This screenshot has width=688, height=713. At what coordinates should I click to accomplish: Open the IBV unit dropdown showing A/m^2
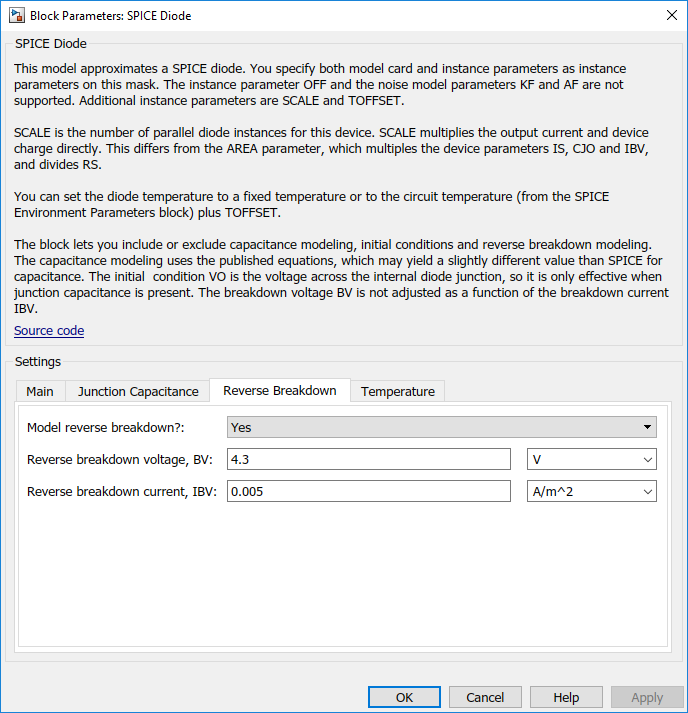(592, 492)
